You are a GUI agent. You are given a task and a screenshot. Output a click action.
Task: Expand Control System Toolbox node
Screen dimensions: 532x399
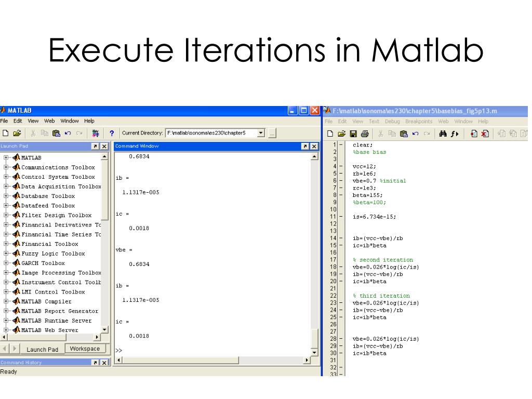pos(6,177)
